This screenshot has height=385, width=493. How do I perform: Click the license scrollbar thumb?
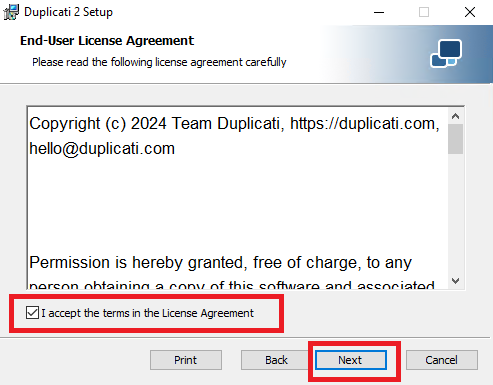455,139
